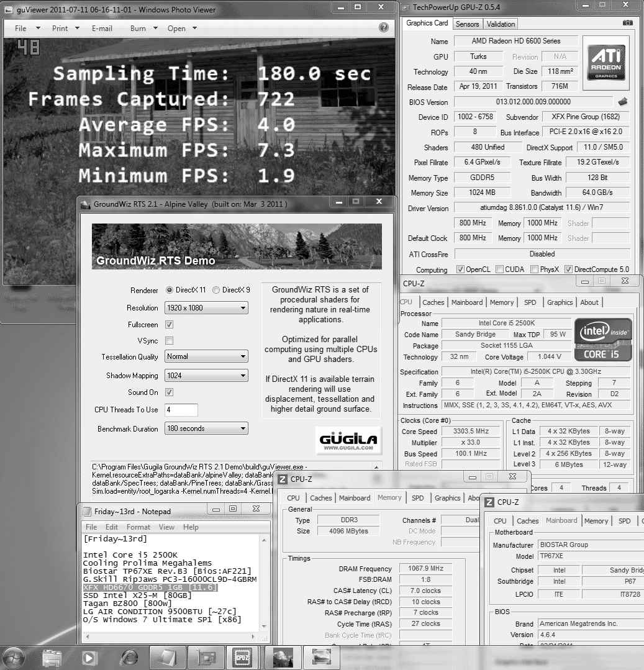This screenshot has height=670, width=644.
Task: Click Photo Viewer help question mark icon
Action: click(x=384, y=28)
